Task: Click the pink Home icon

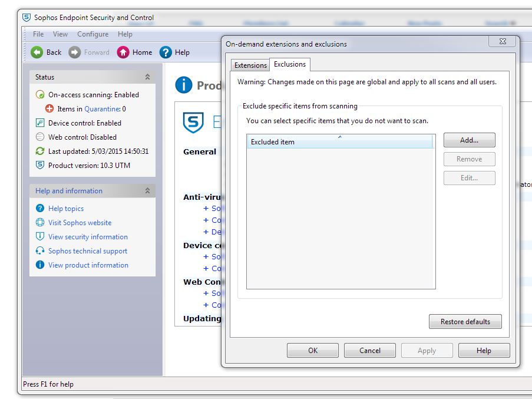Action: pyautogui.click(x=123, y=52)
